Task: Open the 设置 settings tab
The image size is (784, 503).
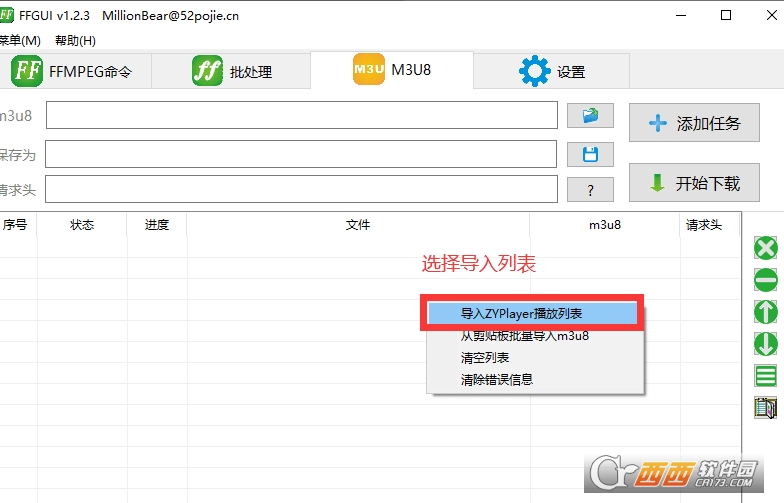Action: (551, 71)
